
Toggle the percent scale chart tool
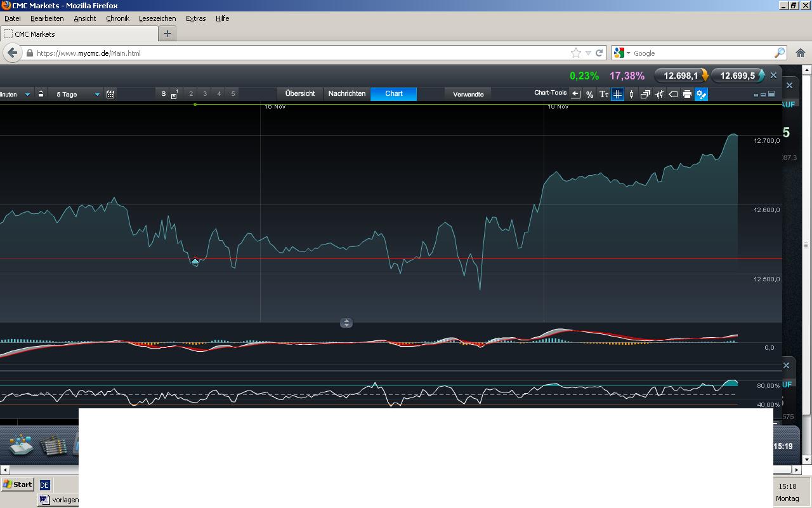pos(589,95)
